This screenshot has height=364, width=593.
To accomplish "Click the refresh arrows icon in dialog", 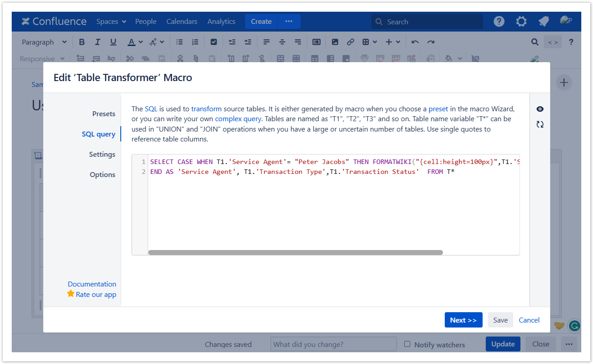I will (540, 124).
